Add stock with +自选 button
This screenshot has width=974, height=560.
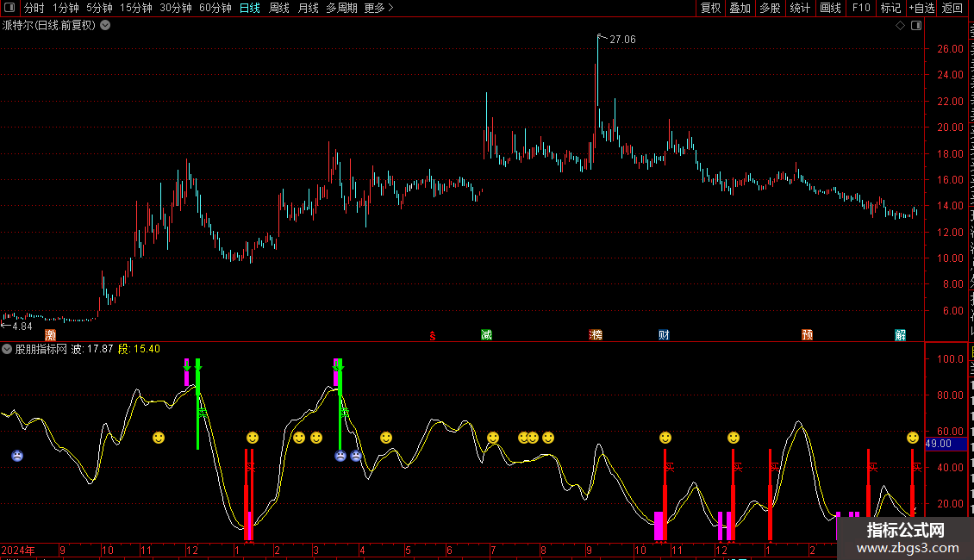921,8
